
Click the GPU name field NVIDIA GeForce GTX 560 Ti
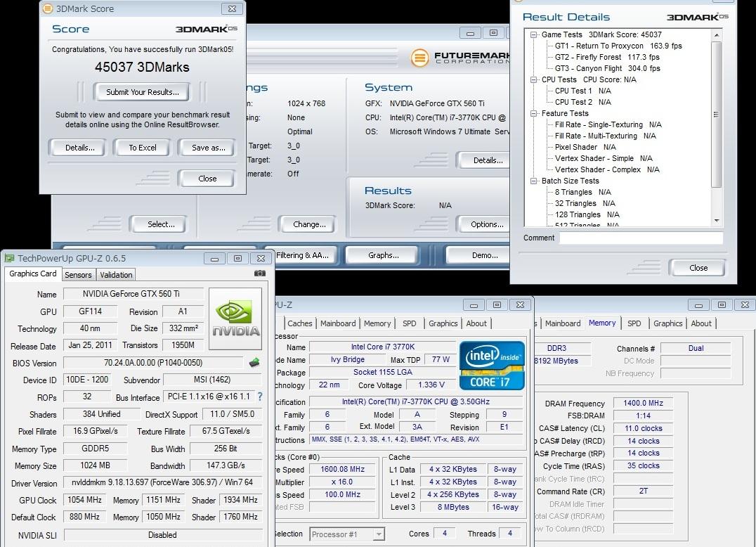133,294
